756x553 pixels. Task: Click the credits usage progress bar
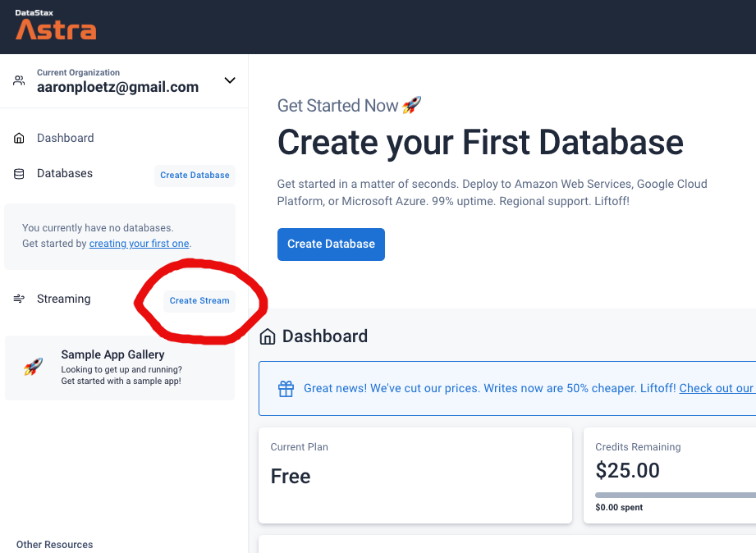[676, 495]
